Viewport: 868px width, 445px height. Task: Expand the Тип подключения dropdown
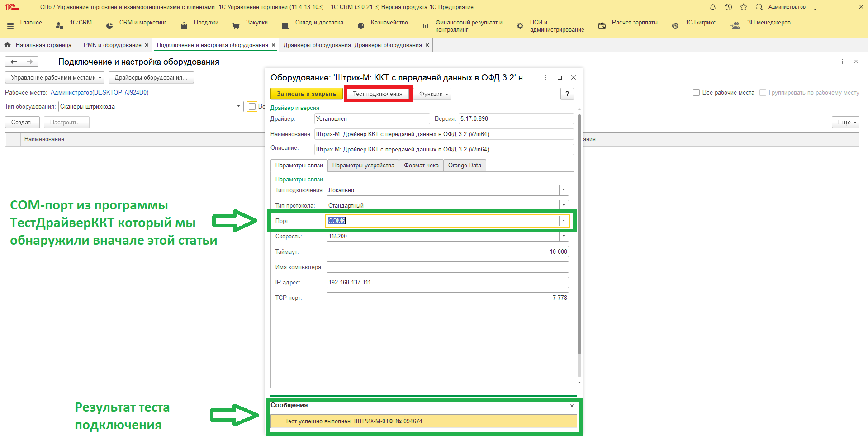coord(564,190)
